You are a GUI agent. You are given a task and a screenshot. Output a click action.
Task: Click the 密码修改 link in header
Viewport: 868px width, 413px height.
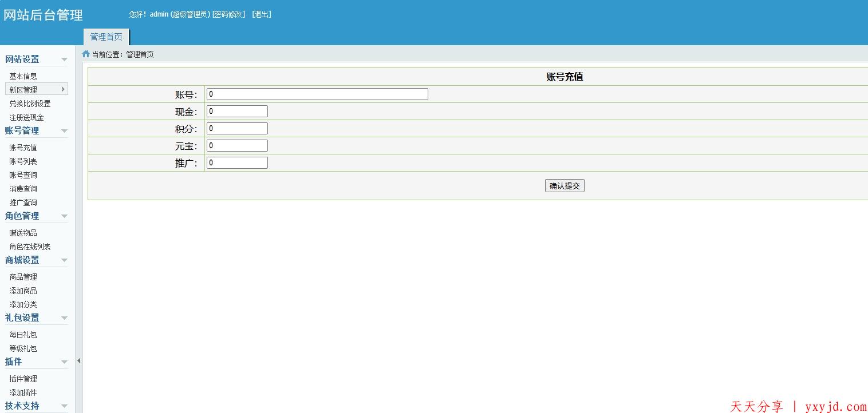pyautogui.click(x=228, y=14)
